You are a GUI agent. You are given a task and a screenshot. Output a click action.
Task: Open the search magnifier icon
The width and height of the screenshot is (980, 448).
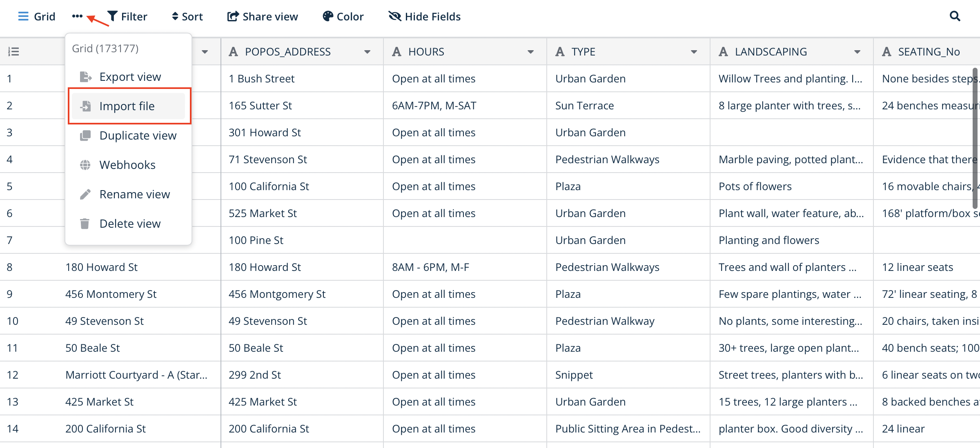(955, 16)
